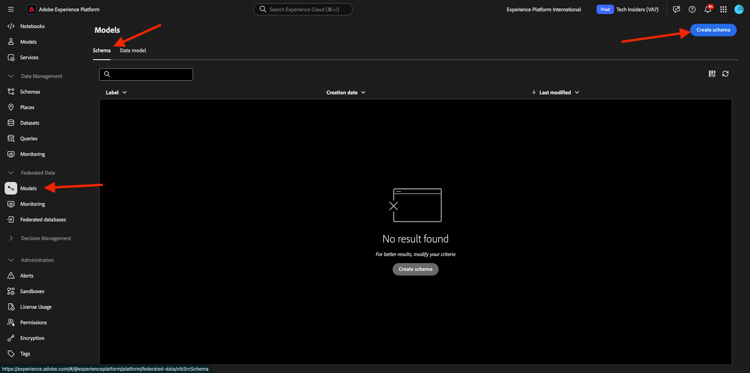Click the help question mark icon
Image resolution: width=750 pixels, height=373 pixels.
[692, 10]
